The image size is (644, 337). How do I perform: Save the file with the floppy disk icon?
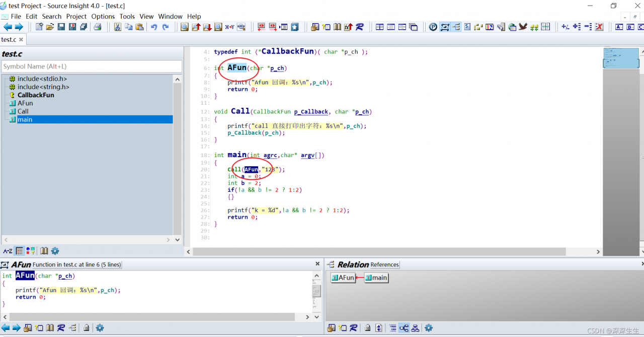[61, 27]
